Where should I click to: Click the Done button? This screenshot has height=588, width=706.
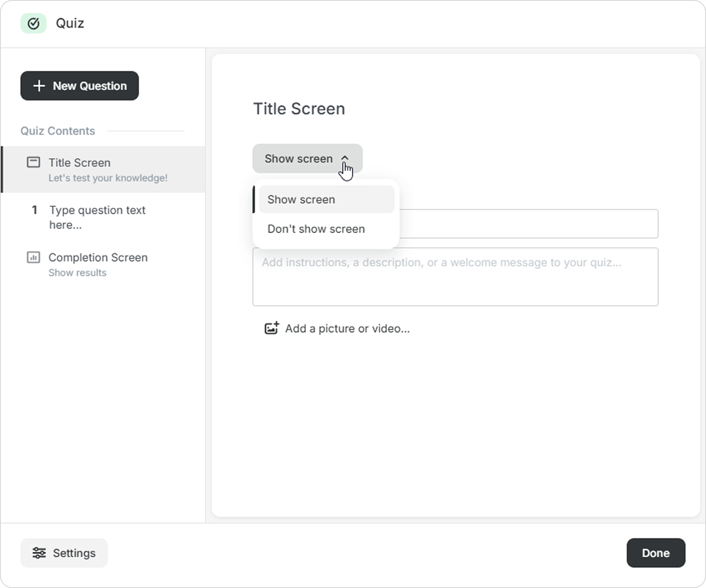(656, 553)
